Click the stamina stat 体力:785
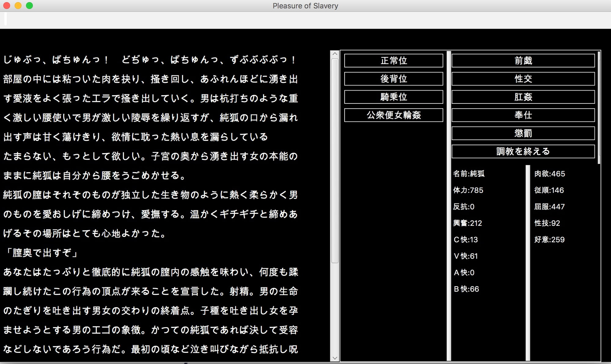611x364 pixels. pos(468,190)
